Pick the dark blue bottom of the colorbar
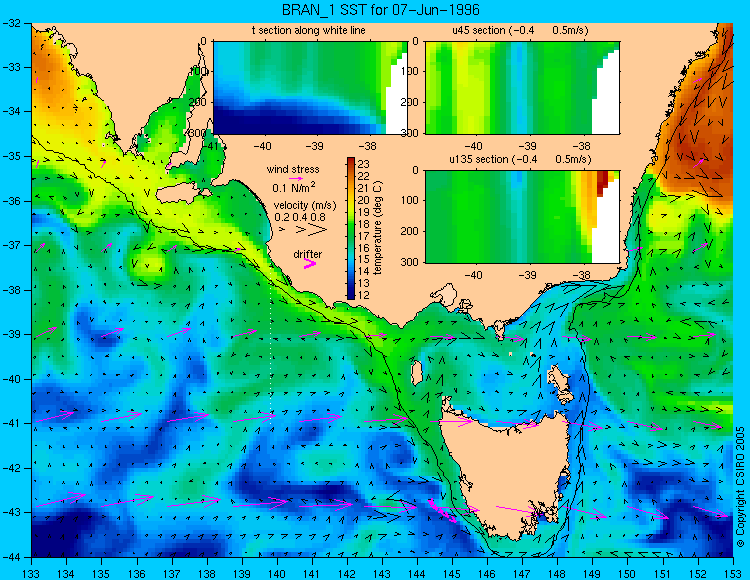750x580 pixels. tap(351, 295)
